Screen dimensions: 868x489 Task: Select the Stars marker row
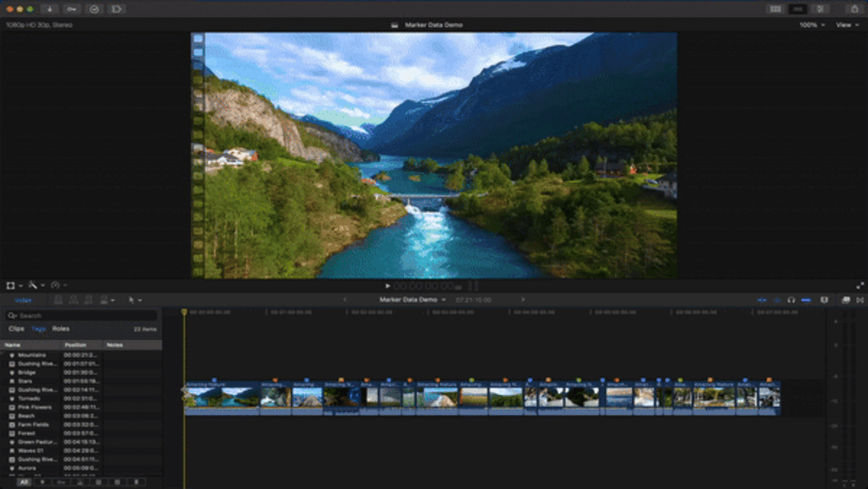80,381
